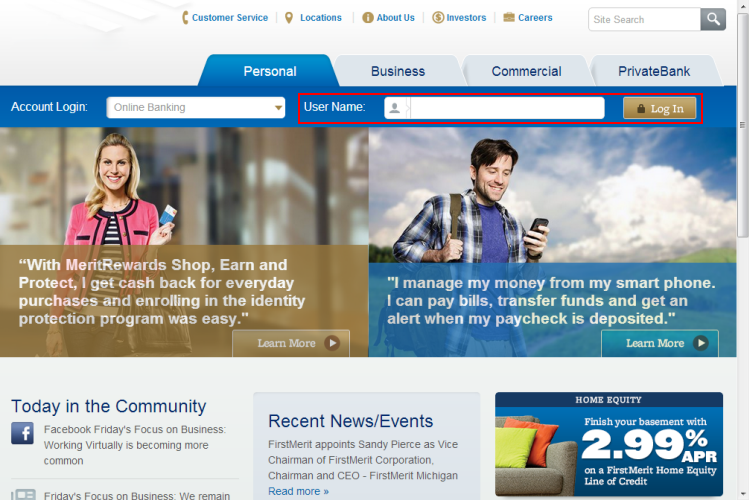Click the Customer Service phone icon
The image size is (749, 500).
(185, 18)
